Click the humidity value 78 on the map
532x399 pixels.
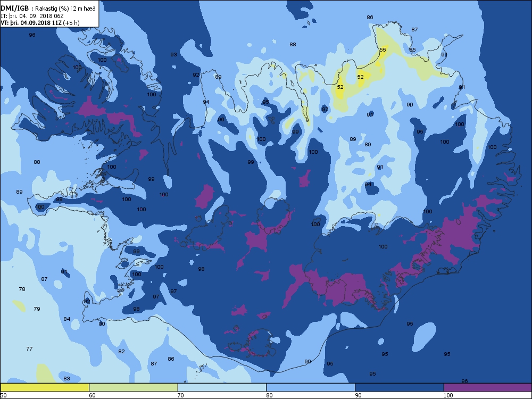click(x=22, y=289)
